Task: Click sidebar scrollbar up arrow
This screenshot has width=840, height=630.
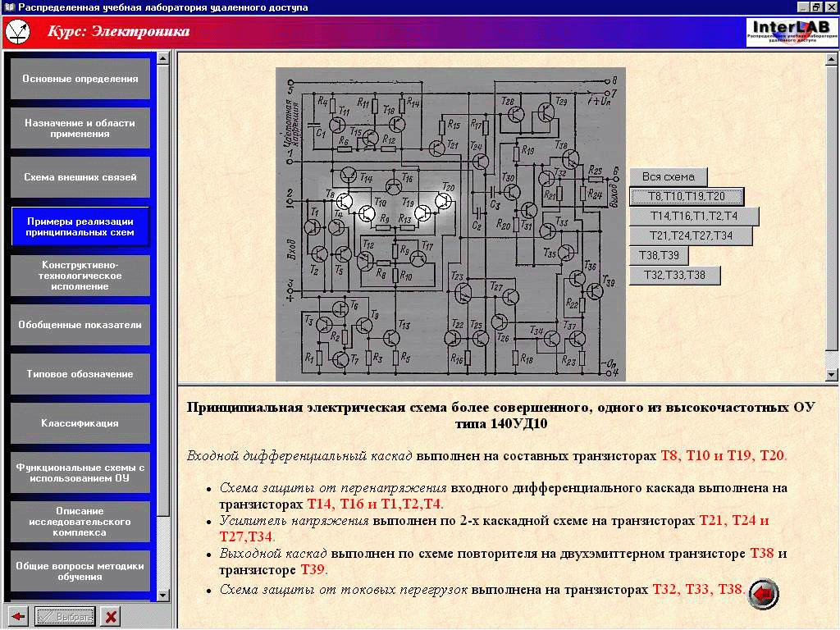Action: 163,57
